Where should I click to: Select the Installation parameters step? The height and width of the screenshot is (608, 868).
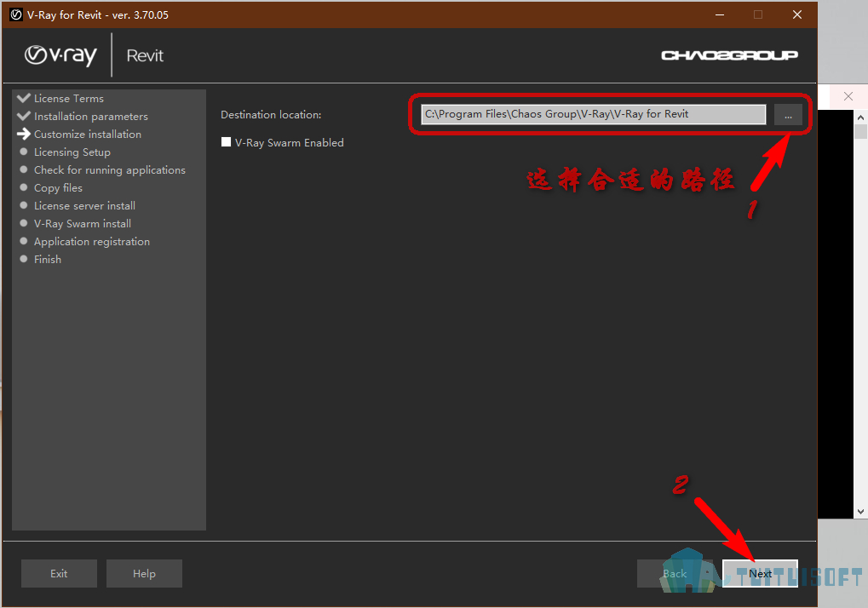[x=91, y=116]
